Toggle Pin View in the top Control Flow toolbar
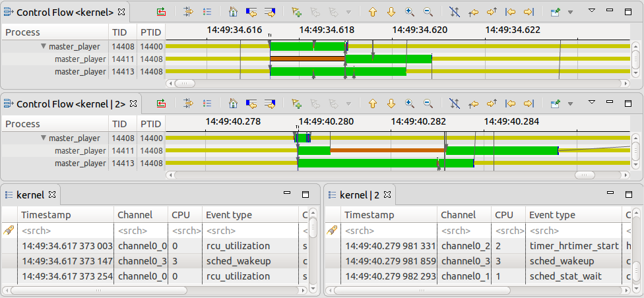This screenshot has height=298, width=644. [x=555, y=12]
